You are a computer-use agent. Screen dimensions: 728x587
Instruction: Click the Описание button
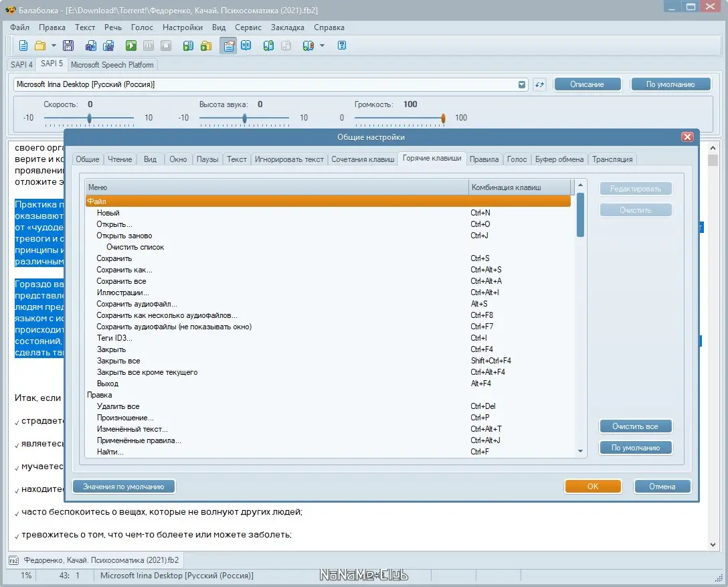[587, 84]
